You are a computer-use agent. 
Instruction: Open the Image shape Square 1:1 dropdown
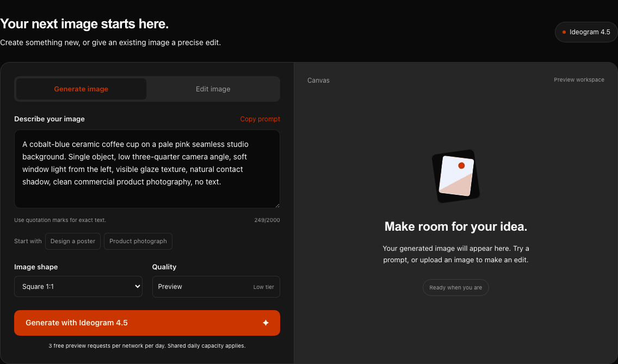click(78, 286)
